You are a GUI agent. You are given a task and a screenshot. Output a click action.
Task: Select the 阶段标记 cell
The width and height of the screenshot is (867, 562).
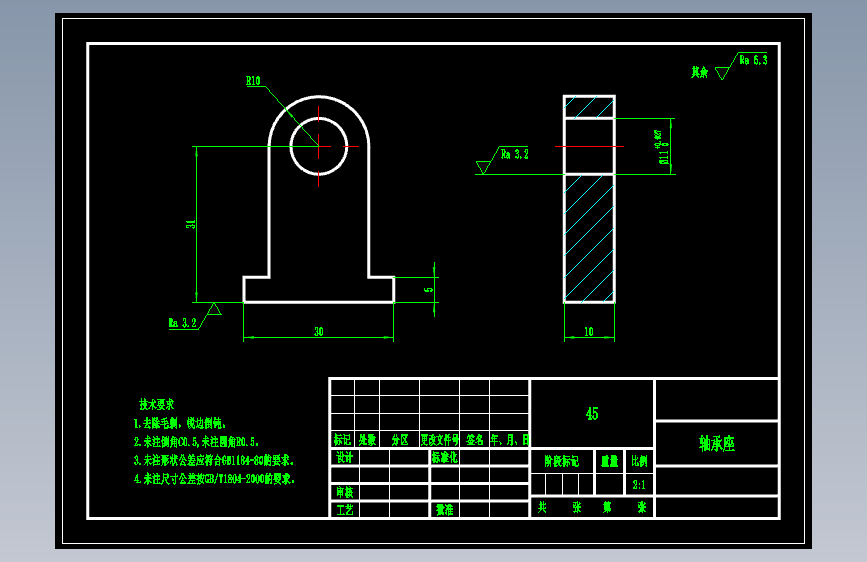562,461
